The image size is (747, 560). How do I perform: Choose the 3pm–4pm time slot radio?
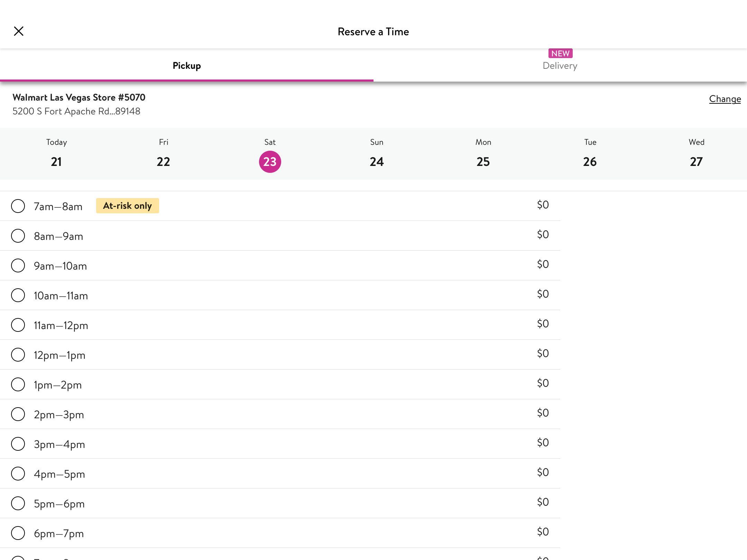[18, 444]
